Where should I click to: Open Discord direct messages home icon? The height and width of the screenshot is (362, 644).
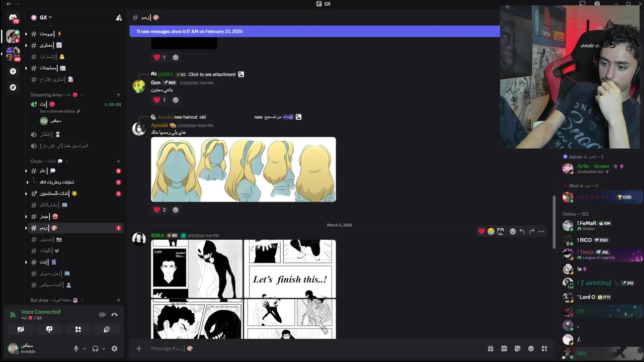point(13,18)
